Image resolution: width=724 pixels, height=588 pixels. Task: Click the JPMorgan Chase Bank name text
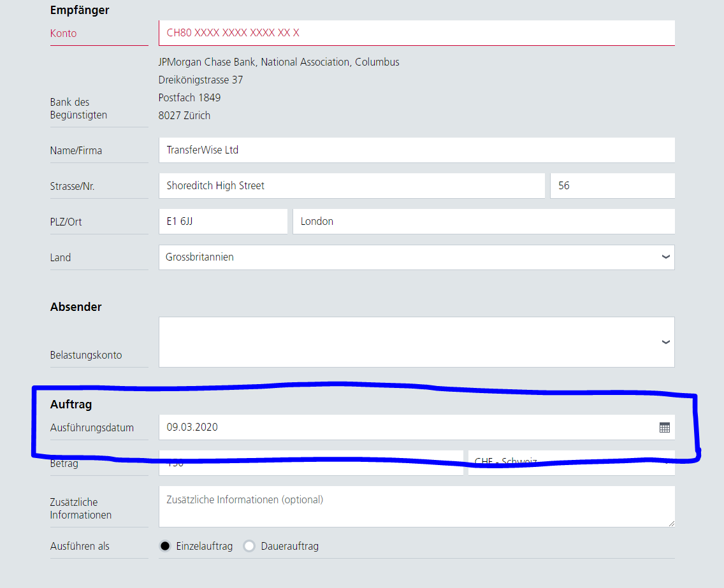pyautogui.click(x=279, y=62)
